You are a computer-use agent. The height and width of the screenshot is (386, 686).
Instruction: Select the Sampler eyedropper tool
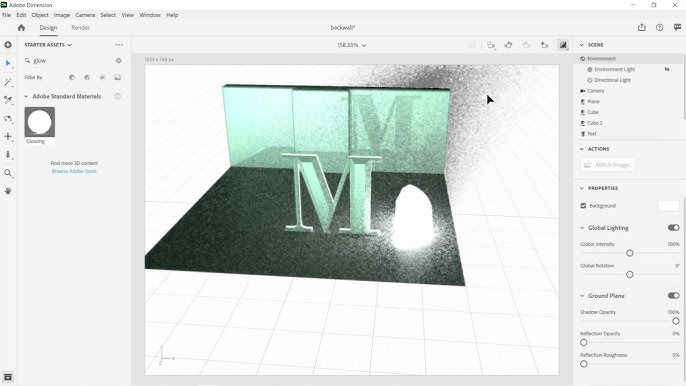point(8,100)
